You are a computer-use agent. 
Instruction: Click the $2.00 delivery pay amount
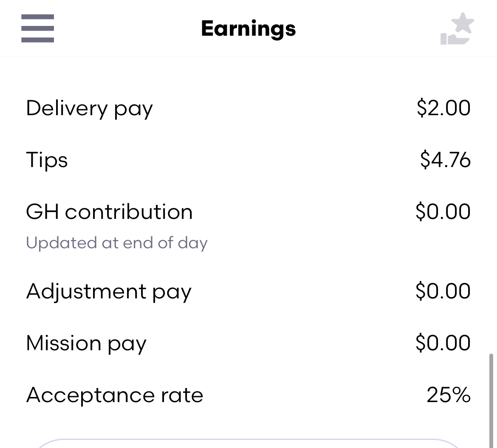(x=443, y=108)
